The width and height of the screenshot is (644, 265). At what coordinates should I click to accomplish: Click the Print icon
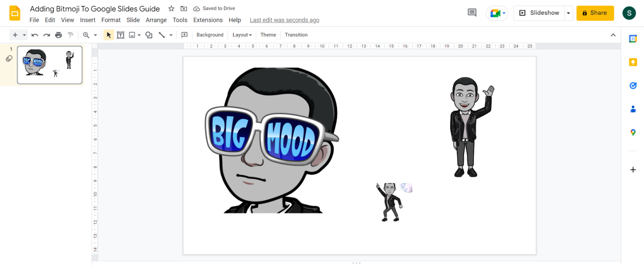[58, 35]
